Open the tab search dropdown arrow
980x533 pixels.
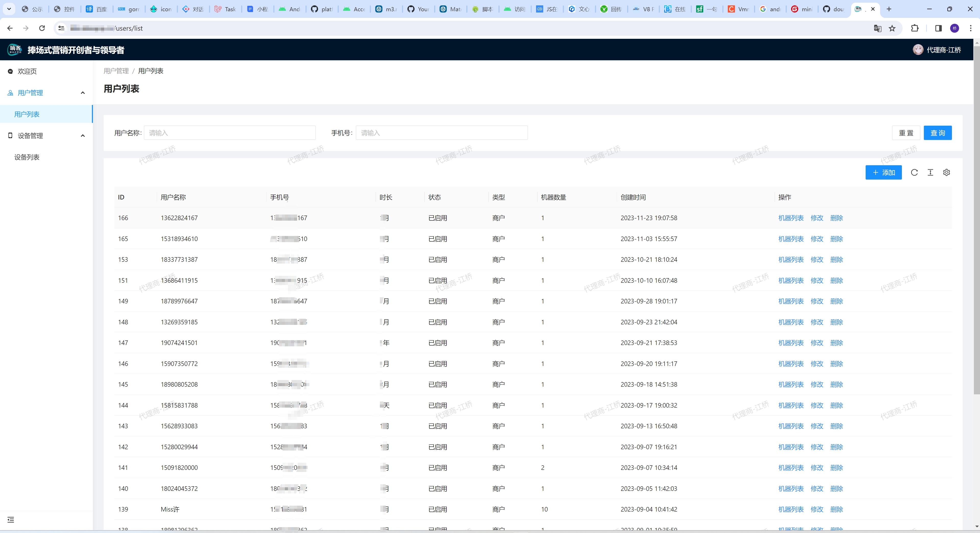pyautogui.click(x=9, y=9)
